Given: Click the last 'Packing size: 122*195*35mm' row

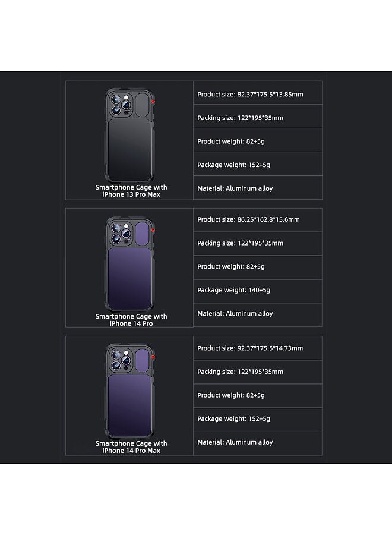Looking at the screenshot, I should coord(258,372).
